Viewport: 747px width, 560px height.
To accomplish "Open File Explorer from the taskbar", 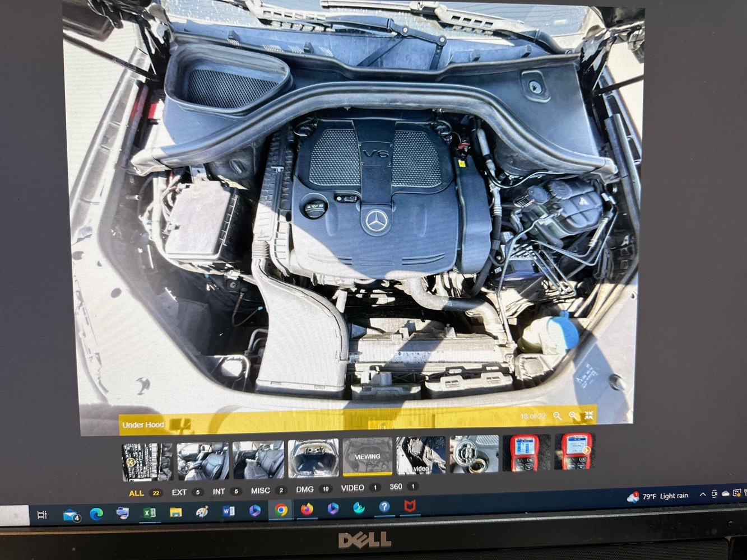I will point(176,512).
